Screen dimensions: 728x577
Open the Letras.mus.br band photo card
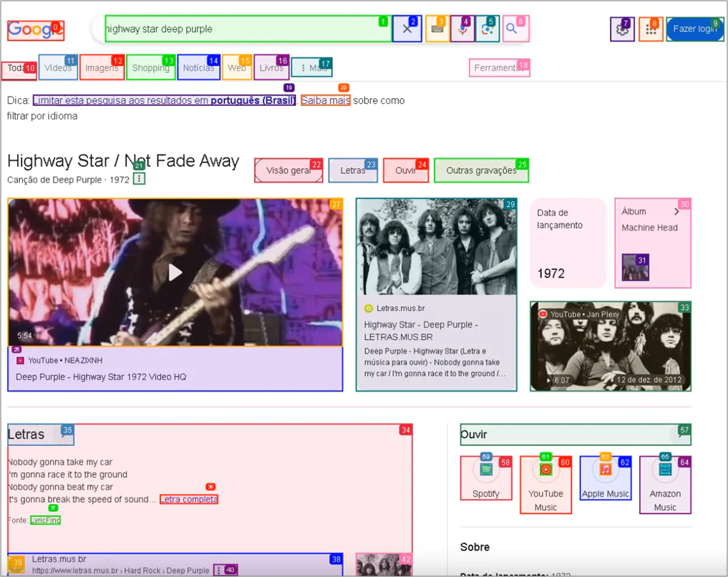pos(437,295)
